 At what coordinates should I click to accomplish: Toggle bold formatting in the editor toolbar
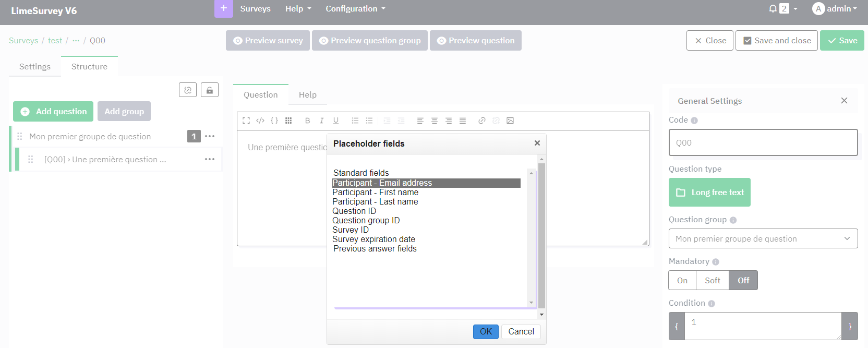(307, 121)
